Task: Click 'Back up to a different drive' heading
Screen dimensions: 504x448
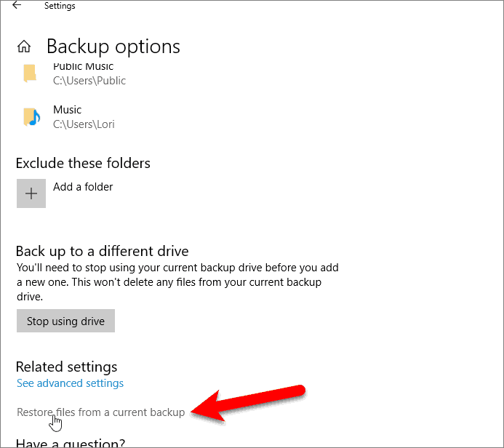Action: (102, 251)
